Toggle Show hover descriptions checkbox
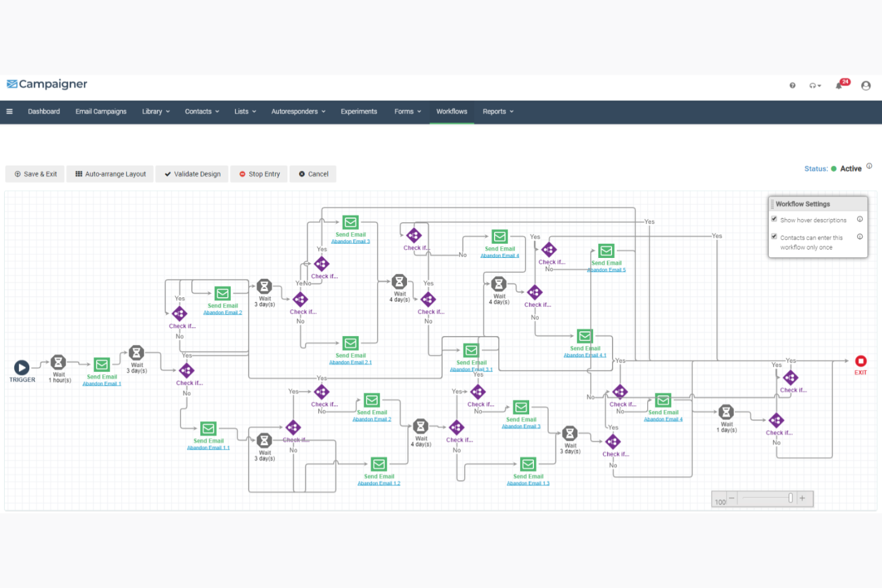 coord(774,219)
